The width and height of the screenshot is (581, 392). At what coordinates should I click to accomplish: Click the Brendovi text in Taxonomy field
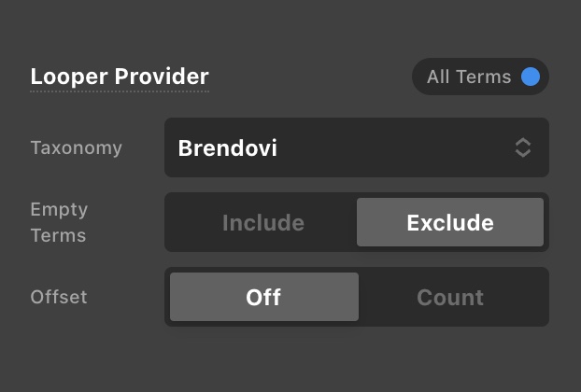click(228, 147)
